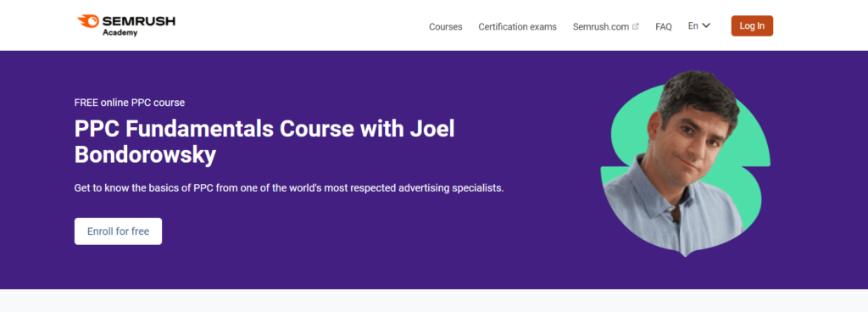The width and height of the screenshot is (868, 312).
Task: Click the empty white header area left of Courses
Action: tap(299, 25)
